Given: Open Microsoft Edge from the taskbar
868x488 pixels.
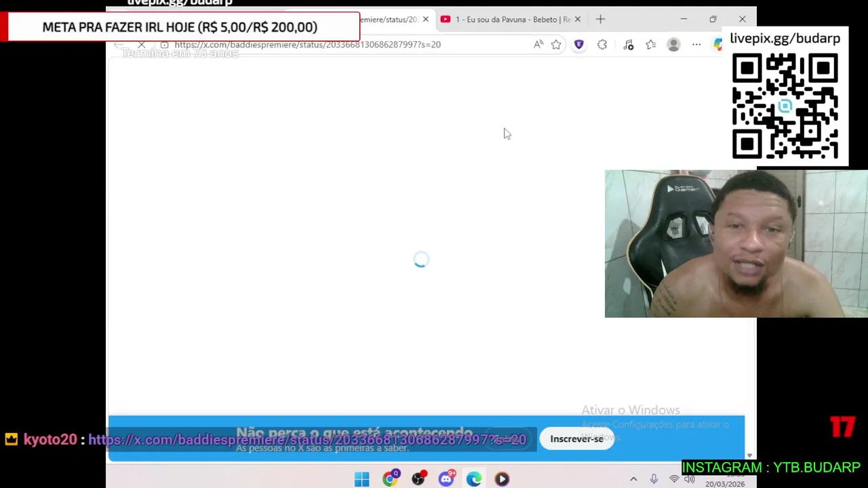Looking at the screenshot, I should point(474,479).
